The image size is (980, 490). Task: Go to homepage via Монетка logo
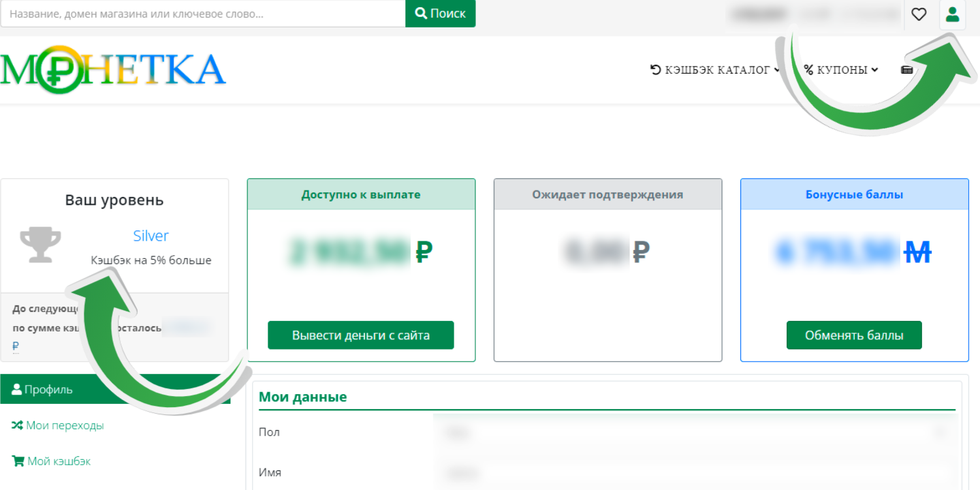point(114,70)
